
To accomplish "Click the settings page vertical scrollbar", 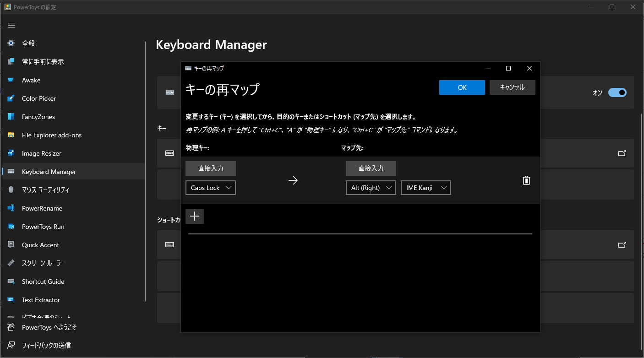I will coord(641,229).
